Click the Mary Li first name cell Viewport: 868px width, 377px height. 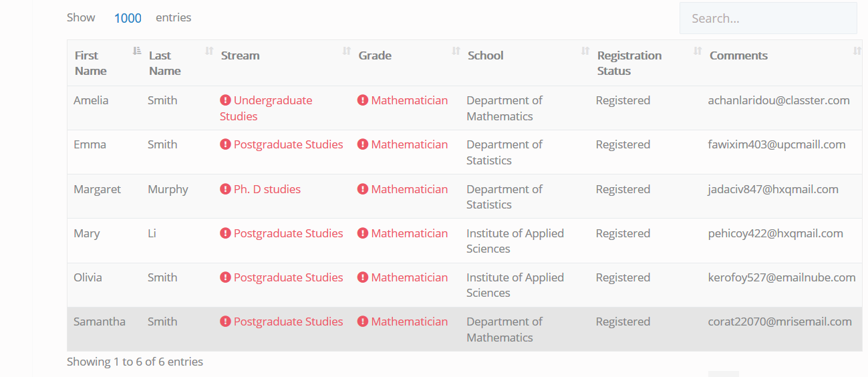point(87,233)
